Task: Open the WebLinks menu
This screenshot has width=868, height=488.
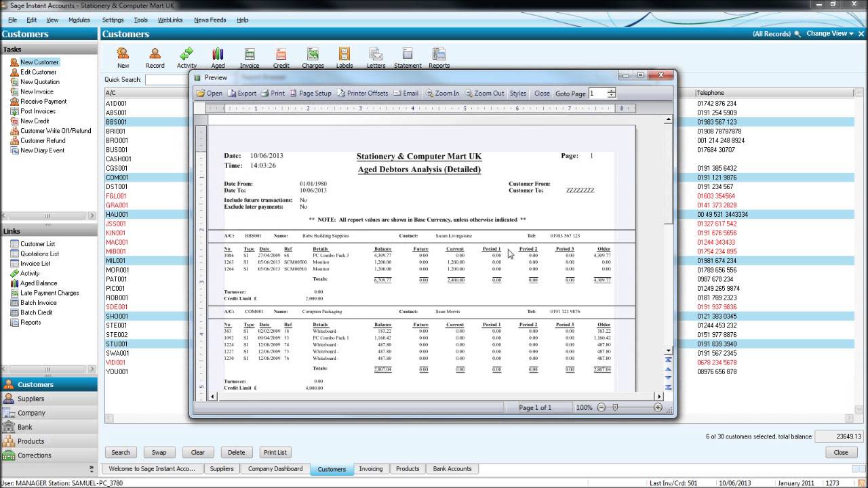Action: [x=170, y=20]
